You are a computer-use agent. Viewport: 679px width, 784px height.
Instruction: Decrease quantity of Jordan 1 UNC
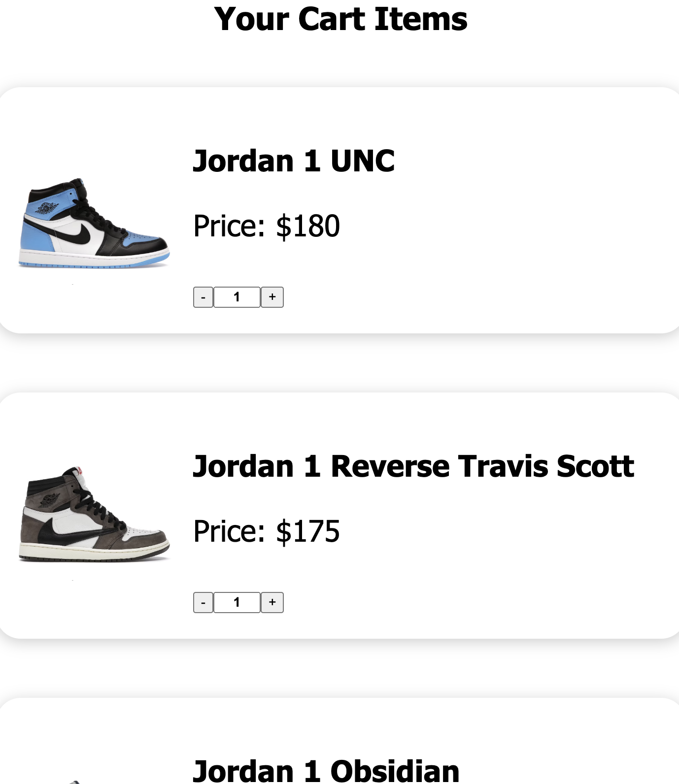coord(203,297)
